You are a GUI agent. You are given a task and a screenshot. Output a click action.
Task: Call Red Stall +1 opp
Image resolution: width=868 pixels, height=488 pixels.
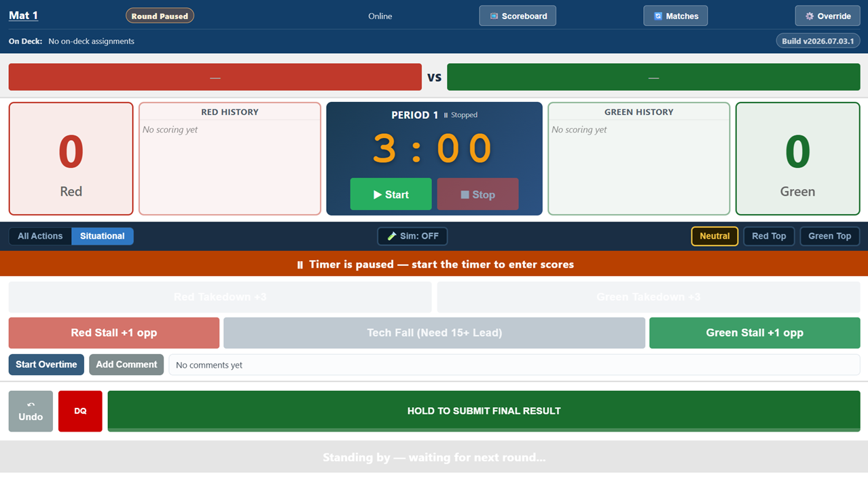click(x=114, y=333)
